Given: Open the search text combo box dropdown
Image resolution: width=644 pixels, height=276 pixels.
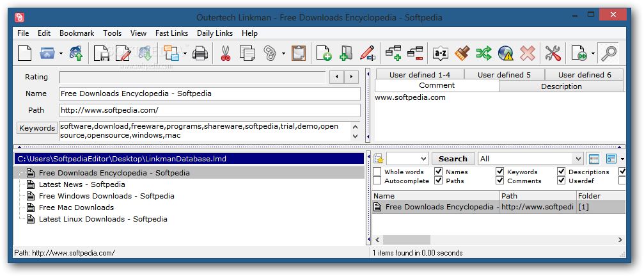Looking at the screenshot, I should click(423, 159).
